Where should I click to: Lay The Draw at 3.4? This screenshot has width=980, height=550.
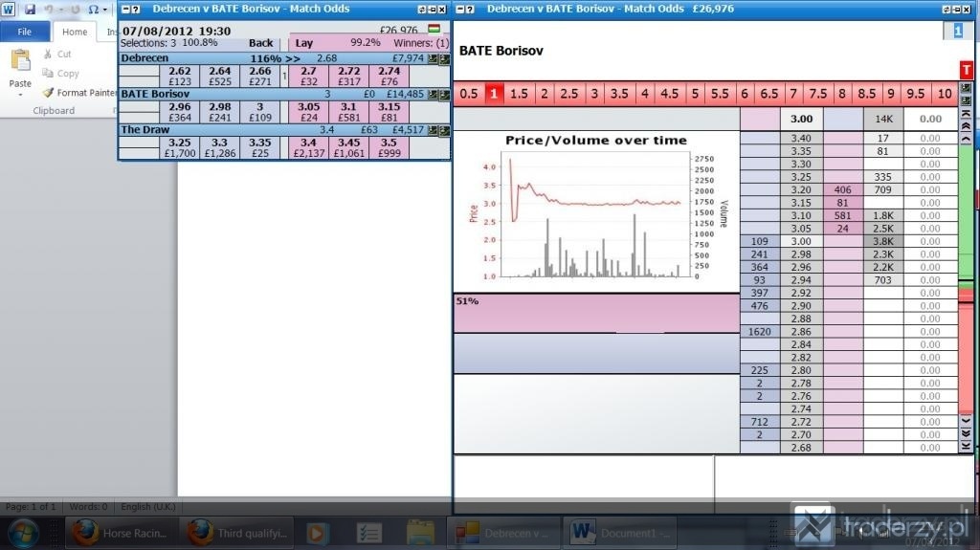(309, 147)
